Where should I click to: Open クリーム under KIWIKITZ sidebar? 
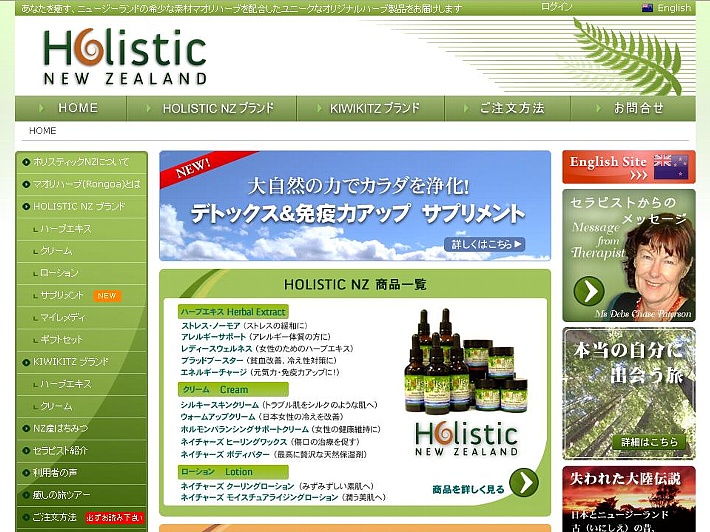point(56,406)
